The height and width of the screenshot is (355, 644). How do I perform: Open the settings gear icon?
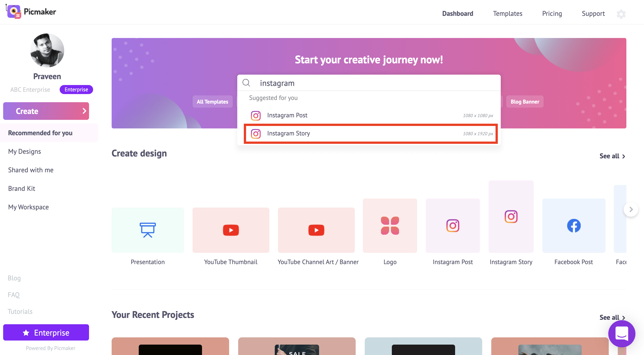point(621,14)
